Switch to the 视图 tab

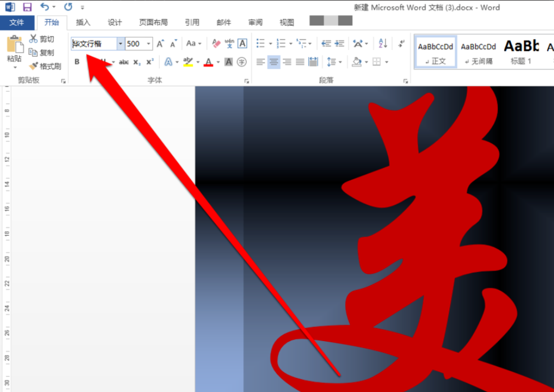click(287, 22)
